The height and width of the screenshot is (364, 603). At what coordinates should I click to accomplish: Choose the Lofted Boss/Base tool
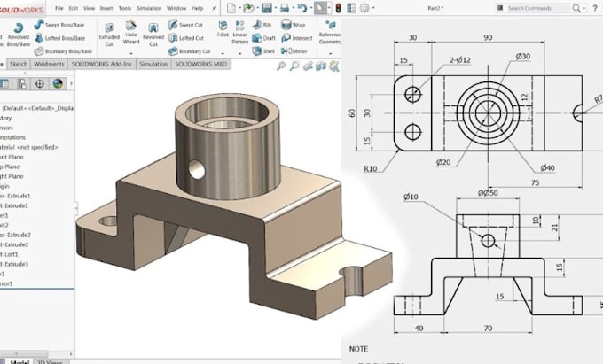59,38
